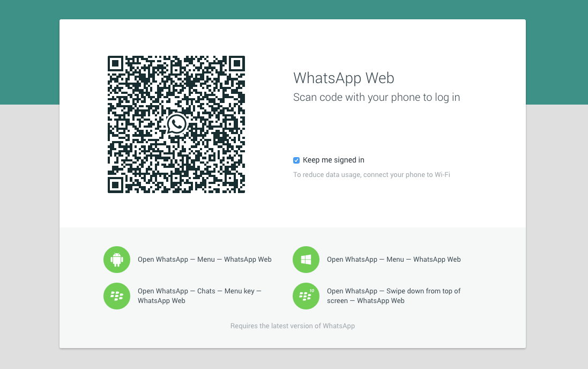The height and width of the screenshot is (369, 588).
Task: Click the WhatsApp logo in QR code center
Action: pos(176,124)
